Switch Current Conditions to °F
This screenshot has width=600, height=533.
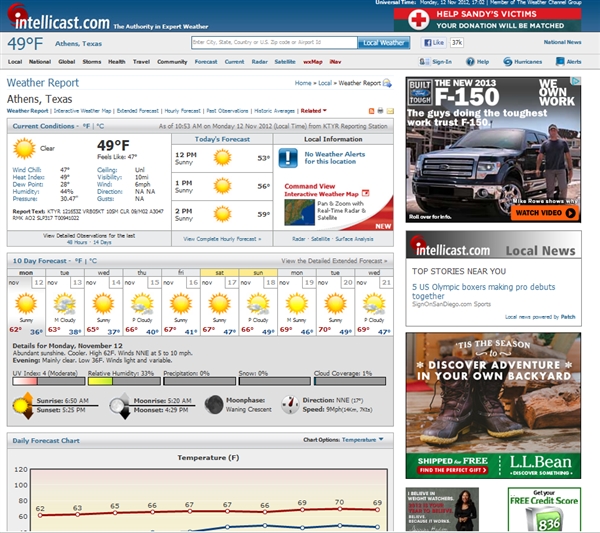86,126
